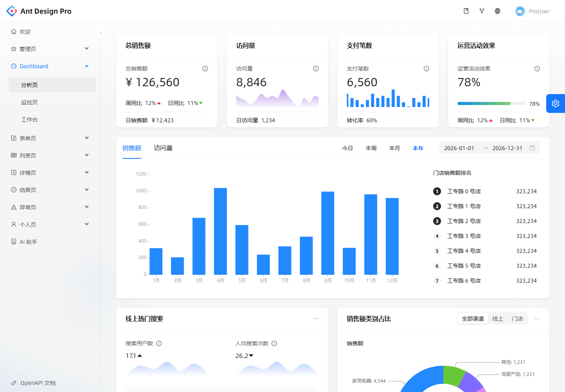
Task: Expand the 表单页 menu
Action: coord(52,138)
